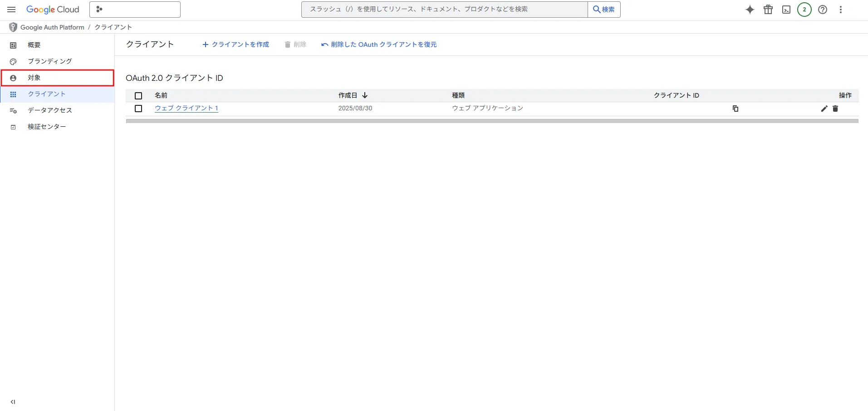This screenshot has height=411, width=868.
Task: Click the Google Auth Platform shield icon
Action: coord(13,27)
